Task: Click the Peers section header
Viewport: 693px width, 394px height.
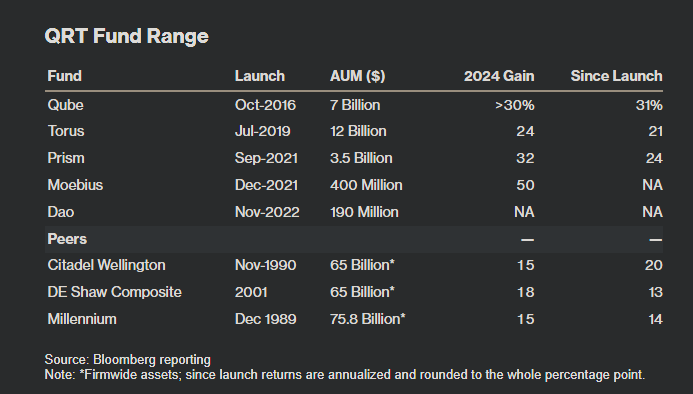Action: point(67,239)
